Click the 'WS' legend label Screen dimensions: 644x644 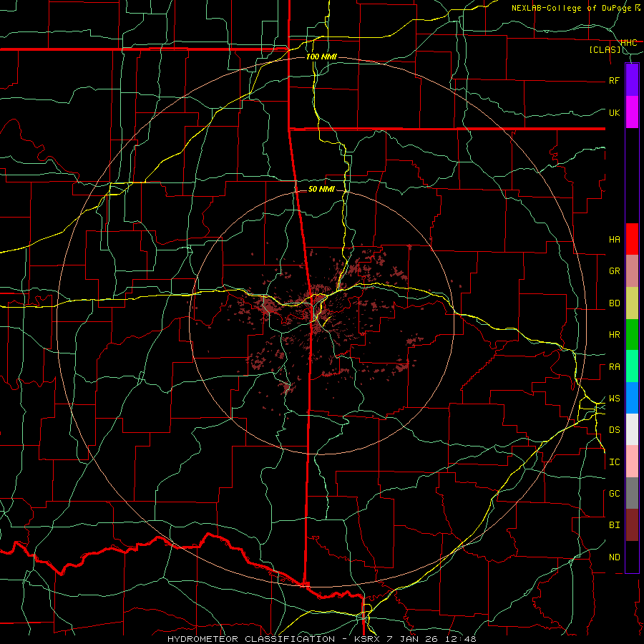614,399
